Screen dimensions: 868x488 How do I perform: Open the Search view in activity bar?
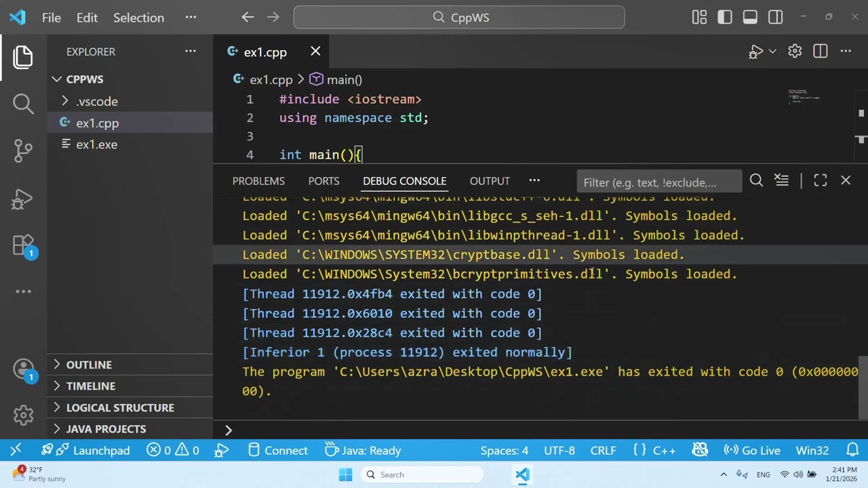pyautogui.click(x=23, y=104)
